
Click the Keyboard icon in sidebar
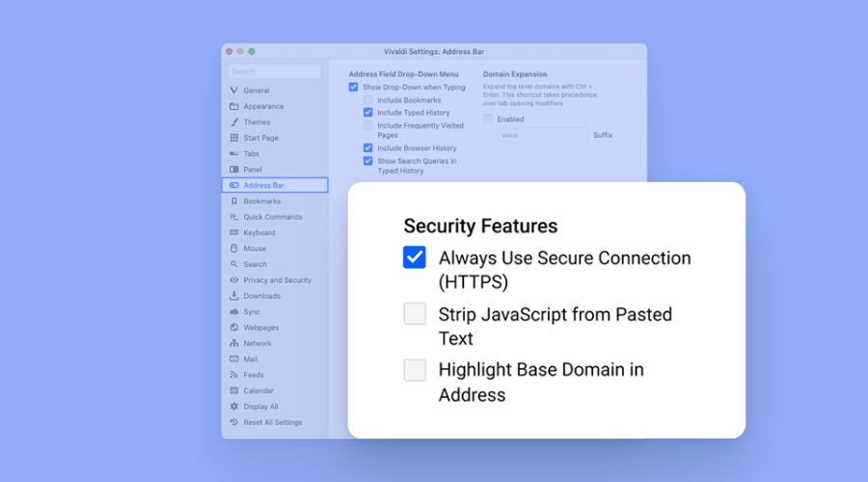234,232
